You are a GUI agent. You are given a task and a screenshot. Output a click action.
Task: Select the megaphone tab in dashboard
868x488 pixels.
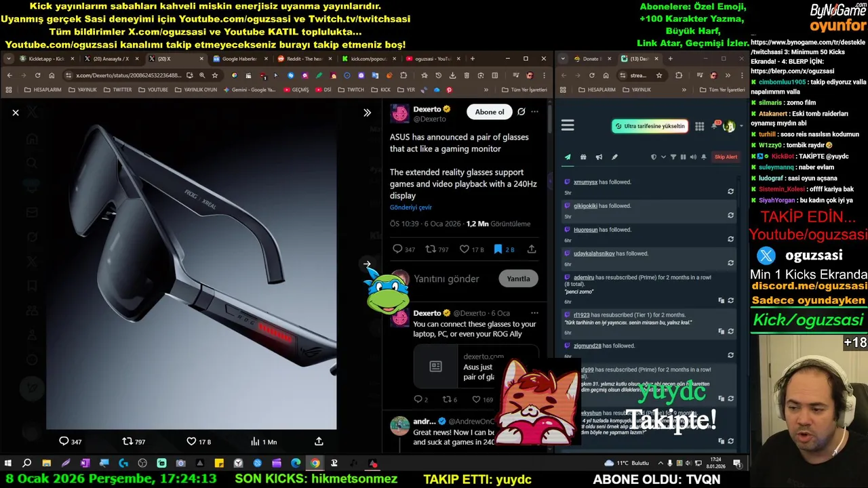(x=599, y=157)
